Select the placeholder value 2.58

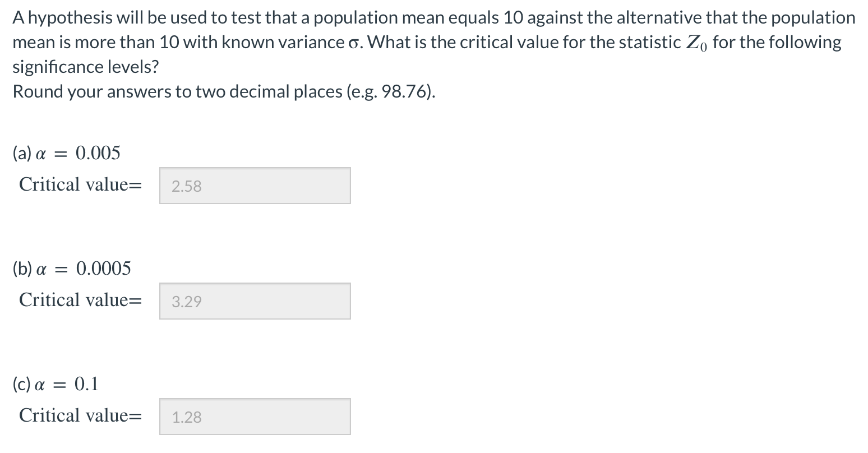point(186,186)
